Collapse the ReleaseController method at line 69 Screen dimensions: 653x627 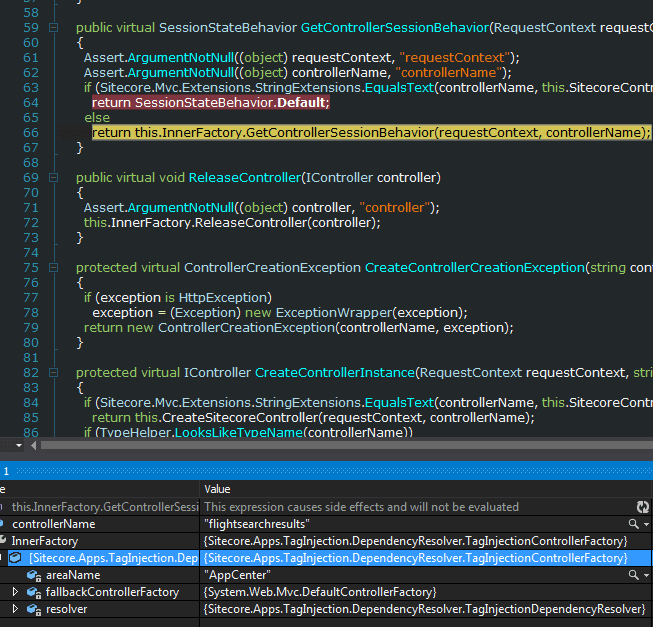tap(53, 178)
